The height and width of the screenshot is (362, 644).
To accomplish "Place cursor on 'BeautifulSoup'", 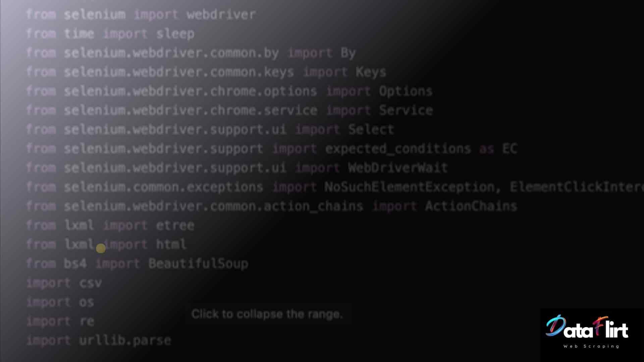I will coord(198,263).
